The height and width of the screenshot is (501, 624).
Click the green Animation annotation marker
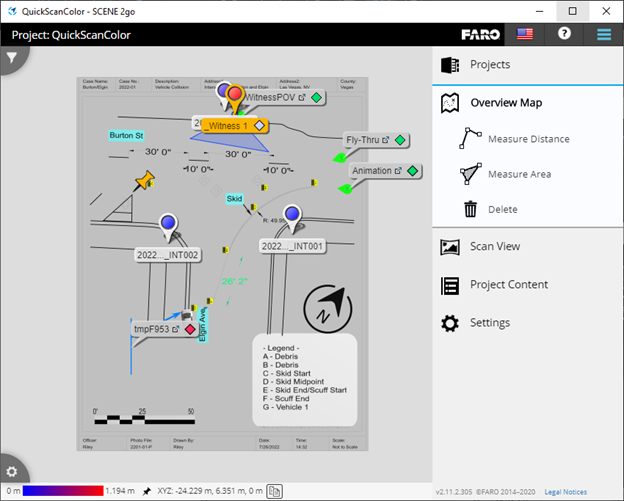coord(345,189)
